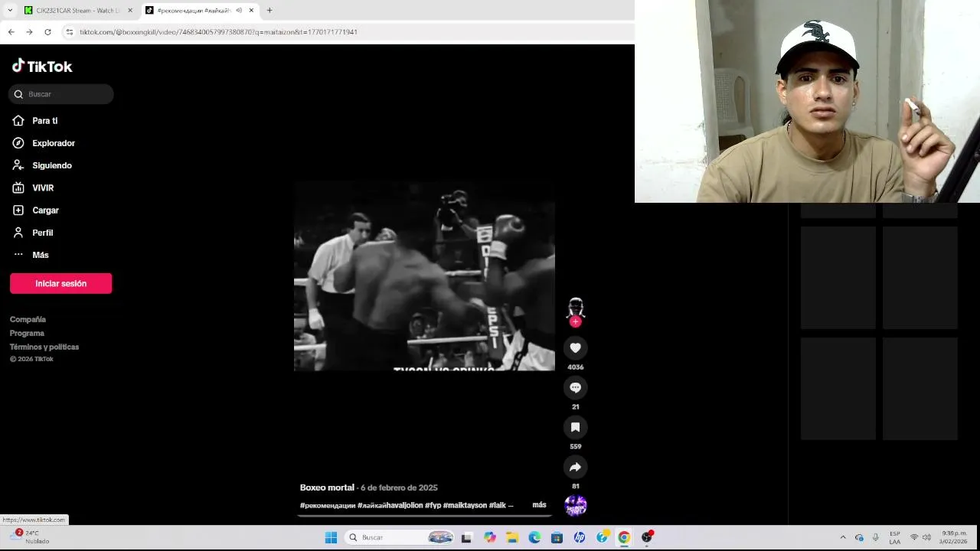Image resolution: width=980 pixels, height=551 pixels.
Task: Open the tab search dropdown arrow
Action: pyautogui.click(x=9, y=11)
